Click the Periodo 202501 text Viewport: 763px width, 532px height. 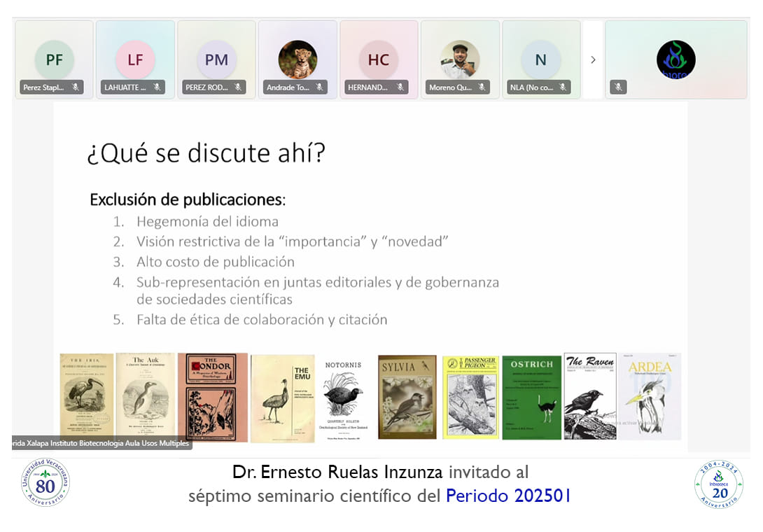pyautogui.click(x=508, y=496)
